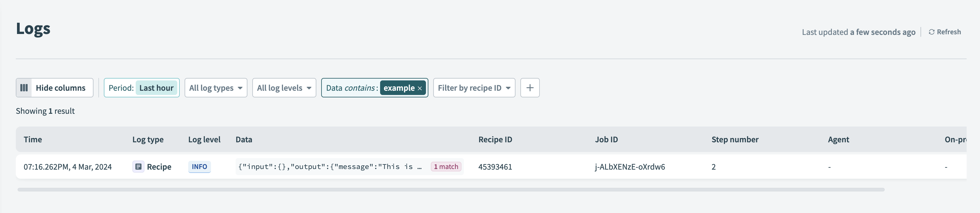Click 'Showing 1 result' text
Image resolution: width=980 pixels, height=213 pixels.
pos(45,111)
